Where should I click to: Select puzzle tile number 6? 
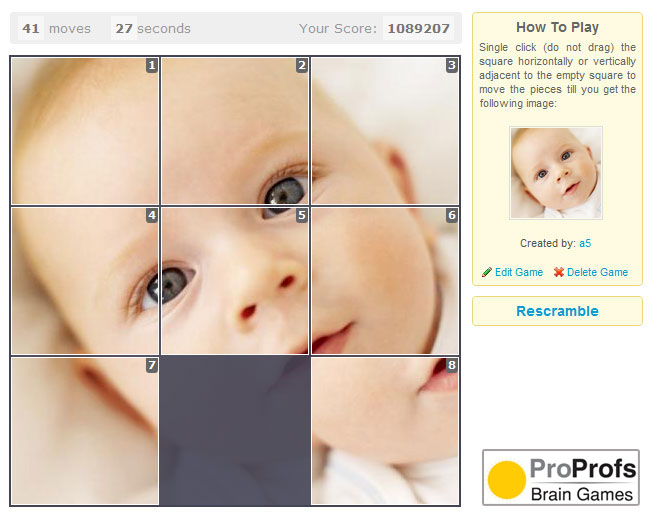coord(385,281)
